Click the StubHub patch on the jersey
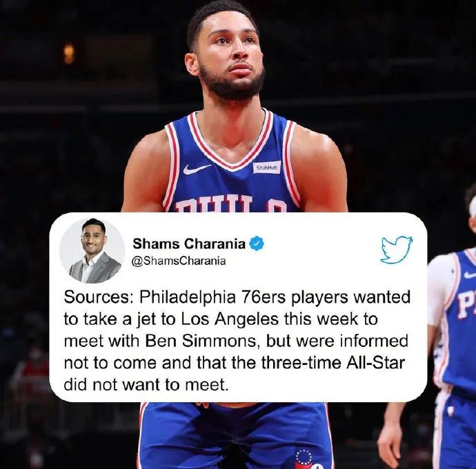 pos(267,168)
